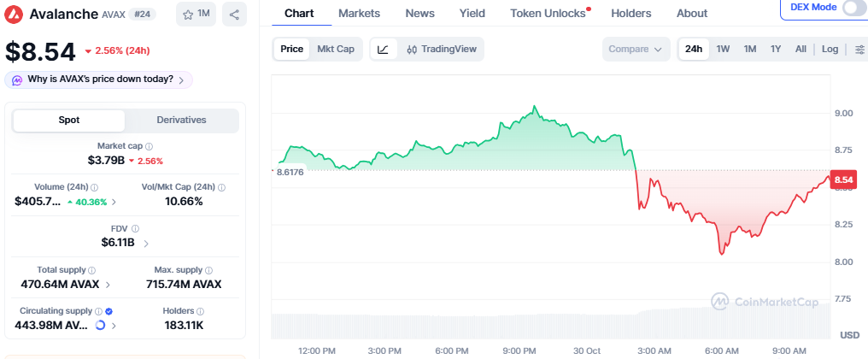The image size is (868, 359).
Task: Click the verified badge next to Circulating supply
Action: tap(109, 311)
